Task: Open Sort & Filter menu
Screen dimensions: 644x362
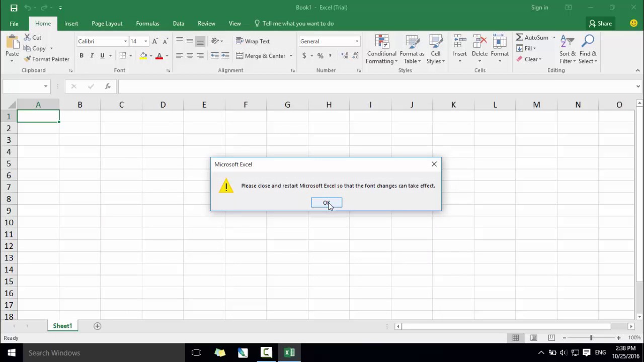Action: pyautogui.click(x=568, y=49)
